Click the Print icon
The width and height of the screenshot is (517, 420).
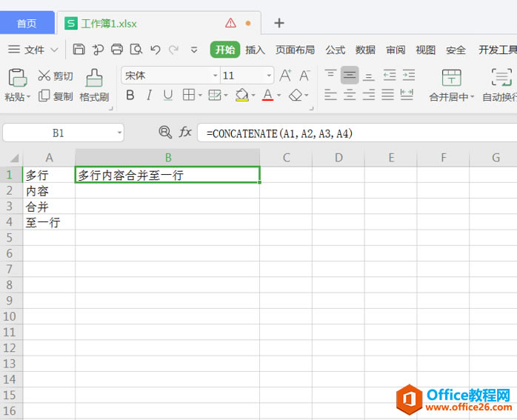(117, 50)
